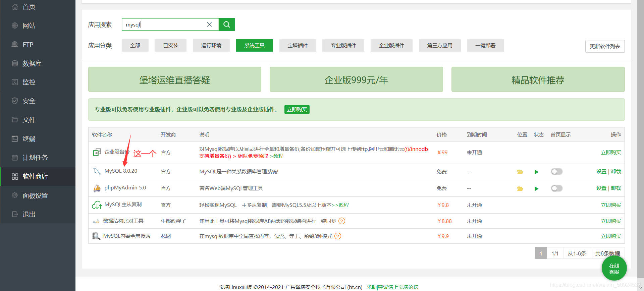Click the MySQL内容全局搜索 plugin icon
Image resolution: width=644 pixels, height=291 pixels.
96,236
